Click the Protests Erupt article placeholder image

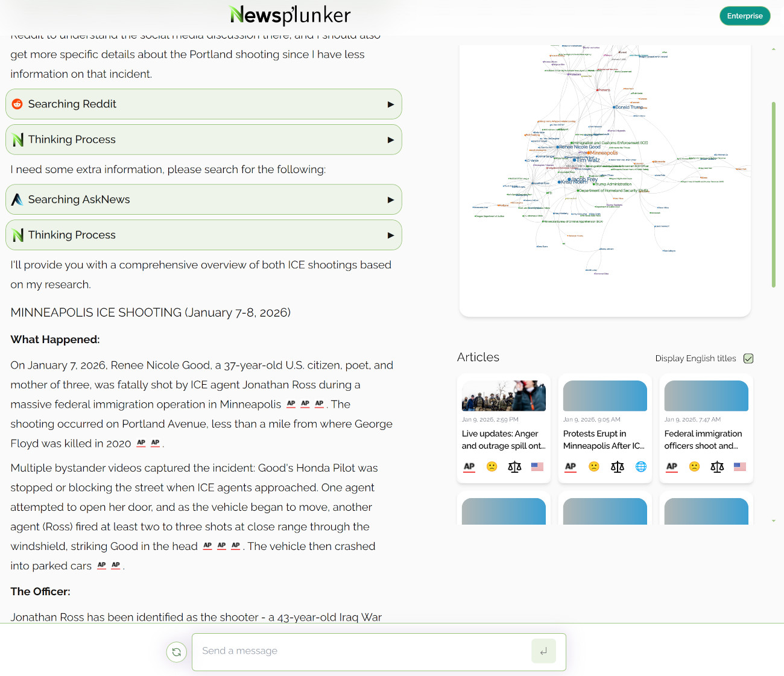point(605,396)
